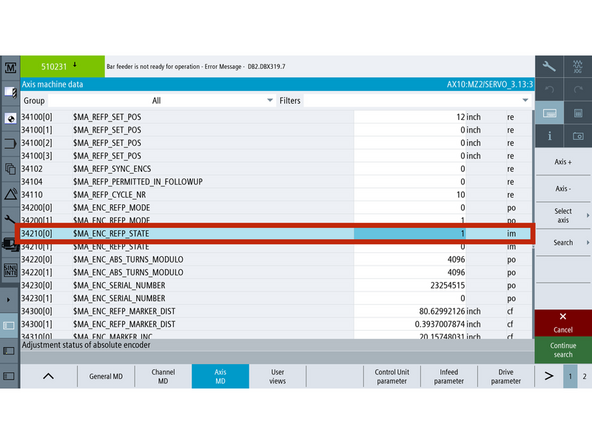Click the camera screenshot icon
Image resolution: width=592 pixels, height=444 pixels.
click(x=578, y=136)
